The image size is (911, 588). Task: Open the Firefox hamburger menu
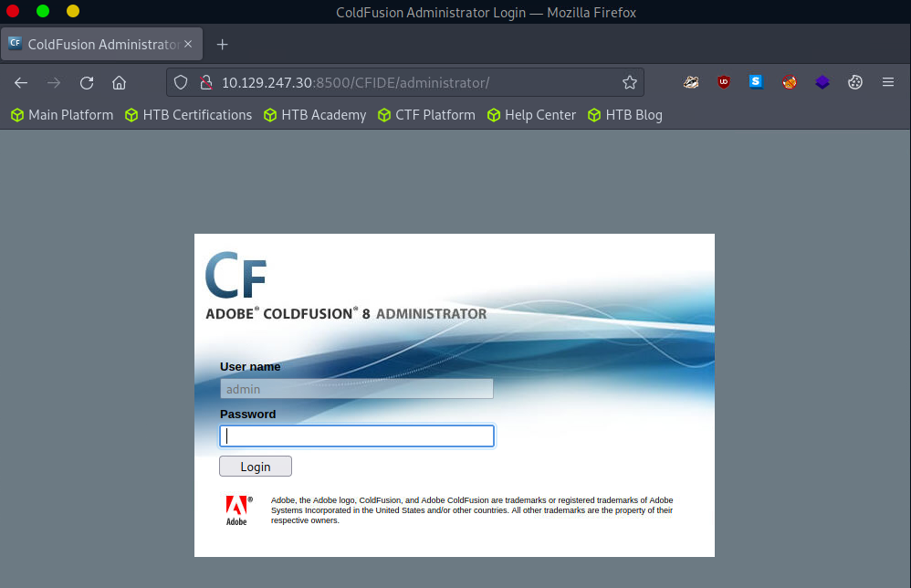coord(887,82)
